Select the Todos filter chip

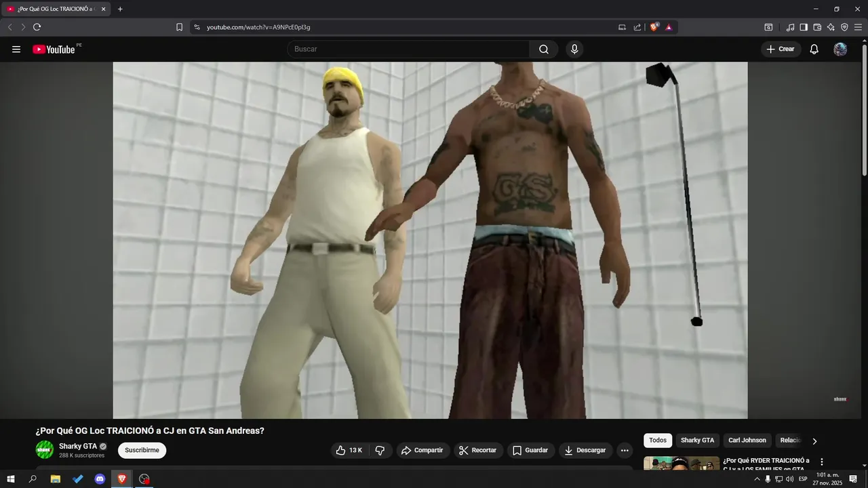pyautogui.click(x=658, y=441)
